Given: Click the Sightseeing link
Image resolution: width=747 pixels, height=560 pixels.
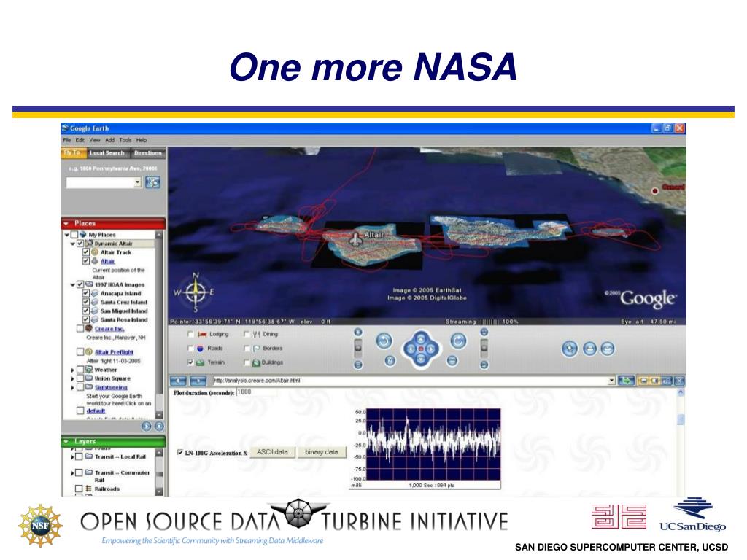Looking at the screenshot, I should (111, 388).
